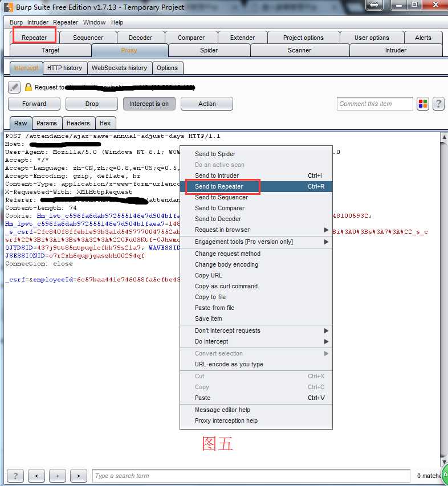Open the highlight color picker icon
The image size is (448, 486).
tap(423, 104)
